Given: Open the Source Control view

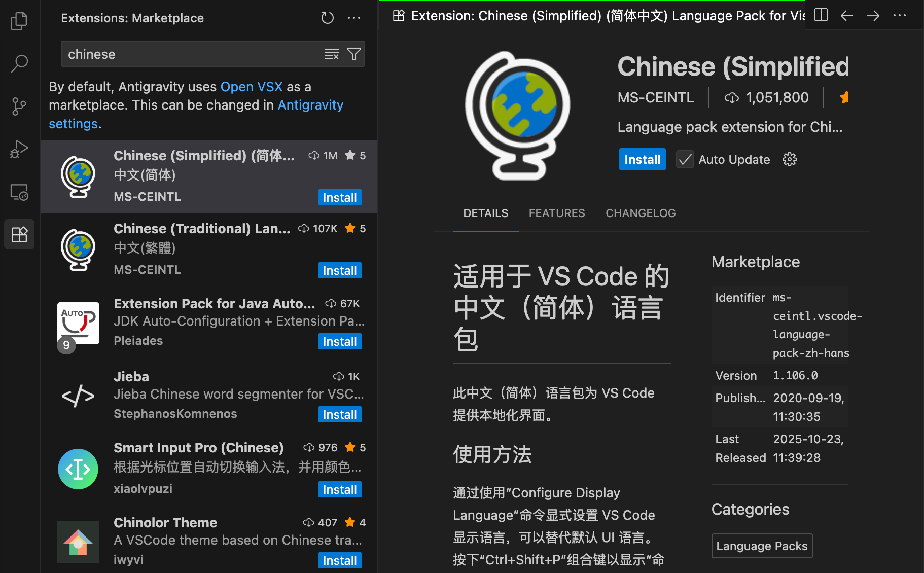Looking at the screenshot, I should click(19, 106).
